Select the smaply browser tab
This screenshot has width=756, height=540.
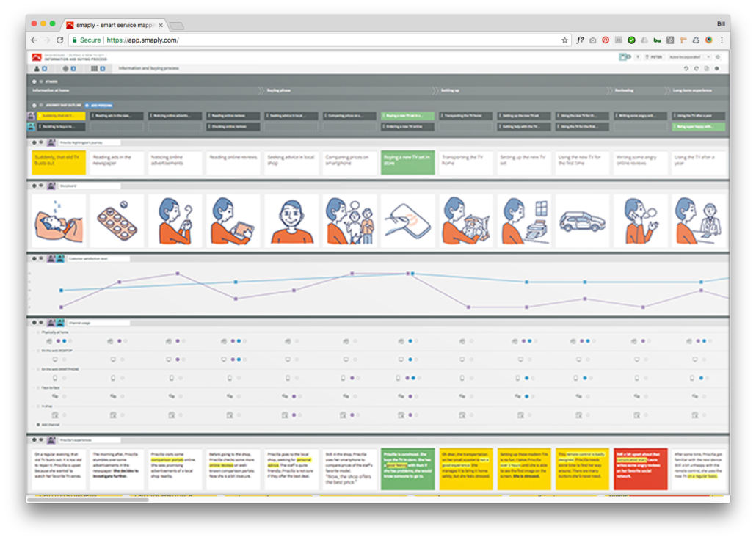[115, 25]
